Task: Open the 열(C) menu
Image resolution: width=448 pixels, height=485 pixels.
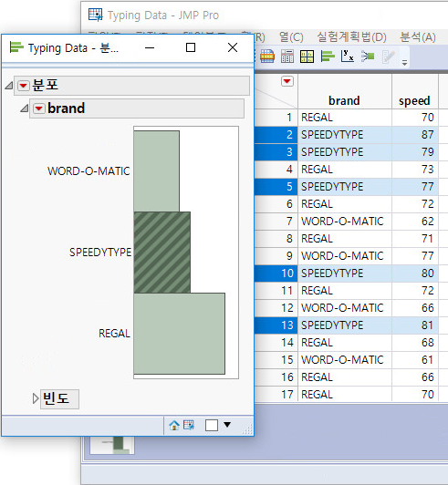Action: (x=291, y=37)
